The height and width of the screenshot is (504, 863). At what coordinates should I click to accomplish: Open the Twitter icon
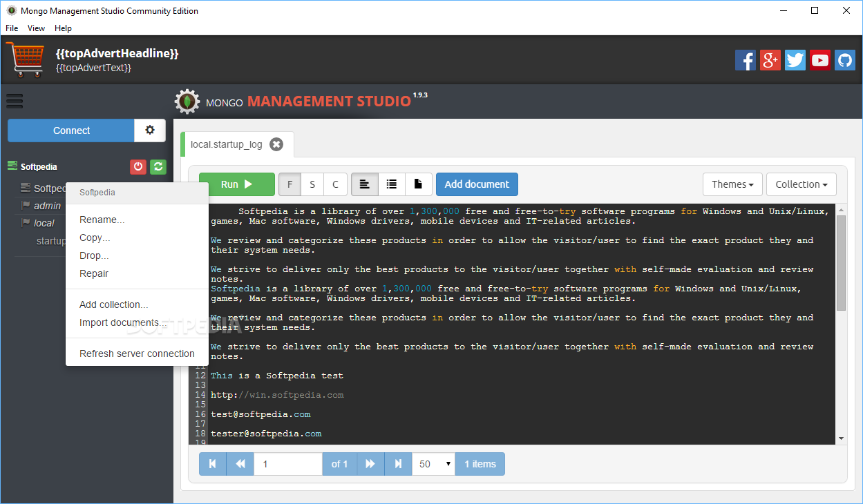coord(795,60)
